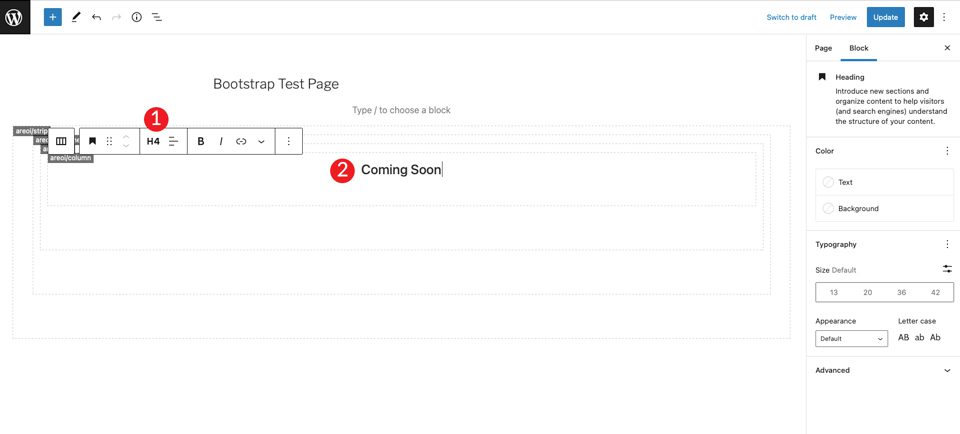
Task: Open the List View icon
Action: [x=157, y=17]
